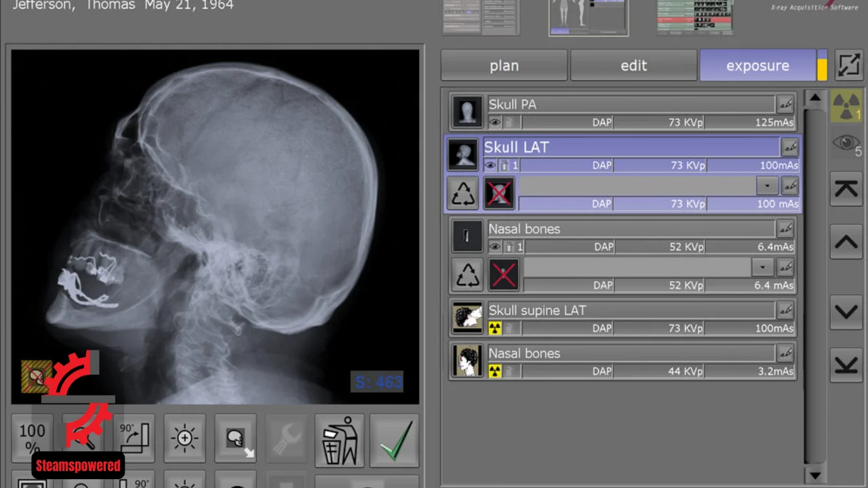Edit the Skull supine LAT entry with the pencil icon

pyautogui.click(x=785, y=310)
